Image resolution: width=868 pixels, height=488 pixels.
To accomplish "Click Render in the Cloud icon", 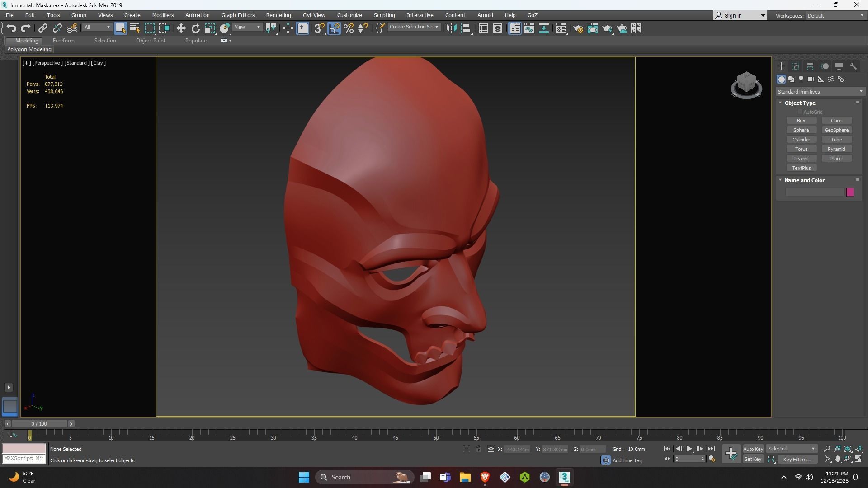I will 622,28.
